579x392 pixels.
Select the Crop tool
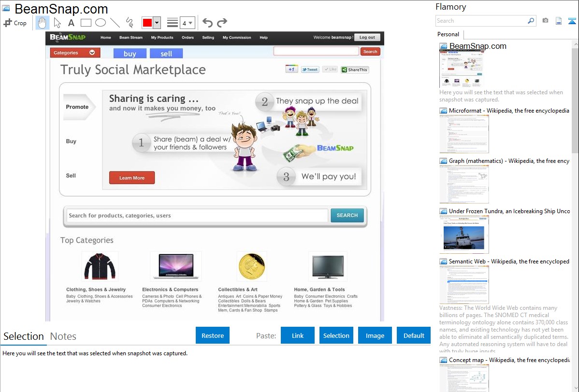click(x=15, y=23)
